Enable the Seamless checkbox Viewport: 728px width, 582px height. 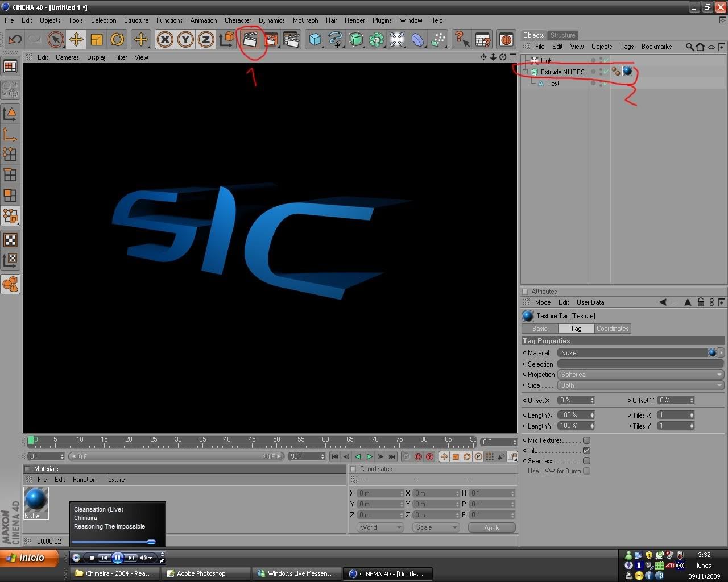pos(586,460)
